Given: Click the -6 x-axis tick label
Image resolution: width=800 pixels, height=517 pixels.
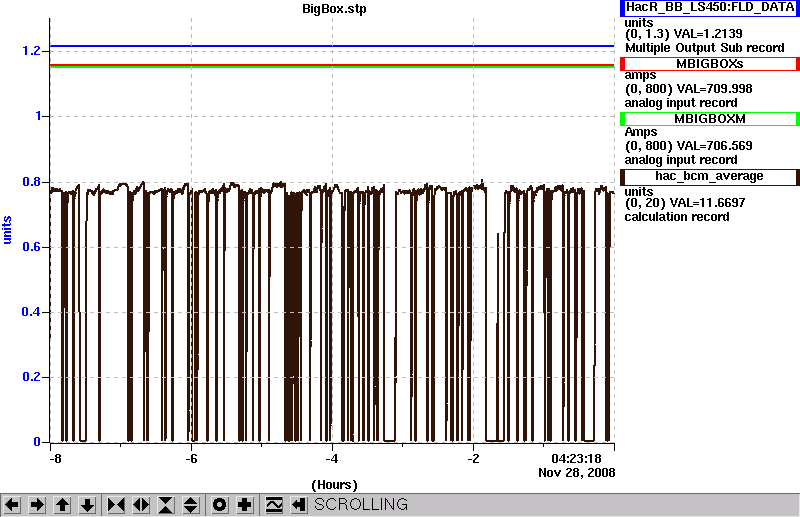Looking at the screenshot, I should (x=191, y=459).
